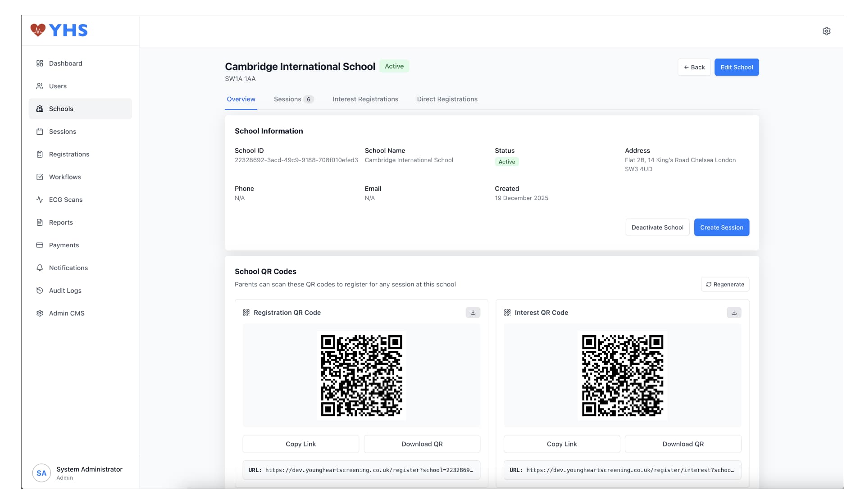This screenshot has width=865, height=504.
Task: Click QR icon beside Registration QR Code title
Action: [246, 313]
